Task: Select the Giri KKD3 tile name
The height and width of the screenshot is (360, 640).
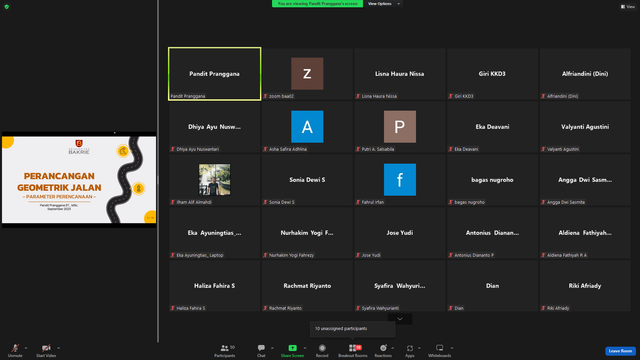Action: click(492, 74)
